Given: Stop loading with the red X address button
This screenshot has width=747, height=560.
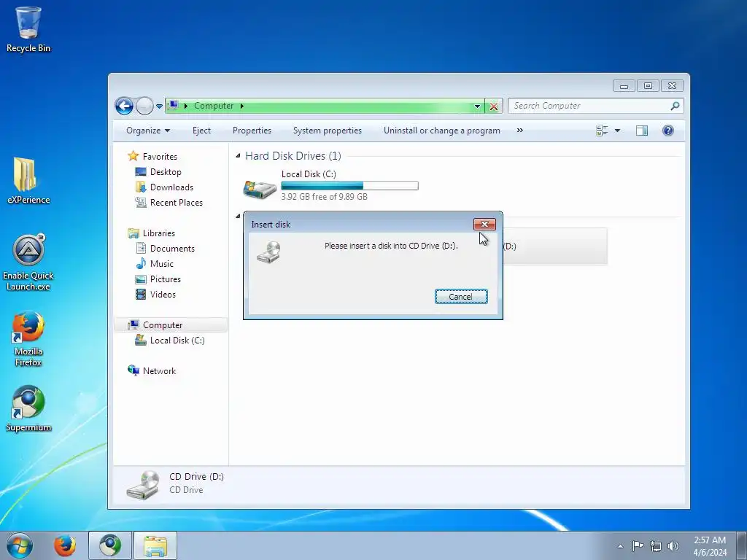Looking at the screenshot, I should point(494,106).
